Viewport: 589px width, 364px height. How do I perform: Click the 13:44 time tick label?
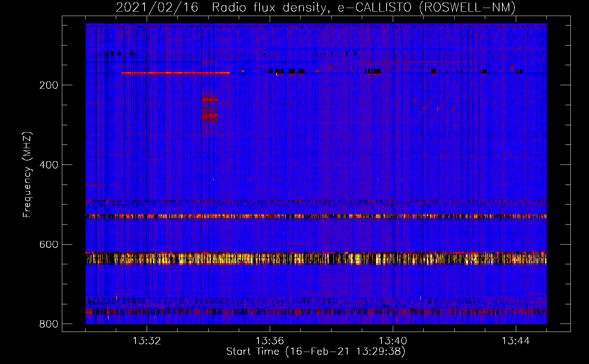[x=516, y=341]
